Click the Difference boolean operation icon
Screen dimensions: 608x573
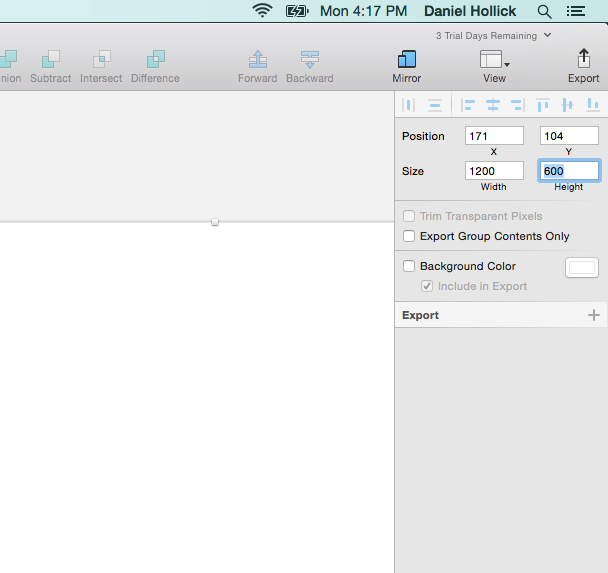pos(156,59)
